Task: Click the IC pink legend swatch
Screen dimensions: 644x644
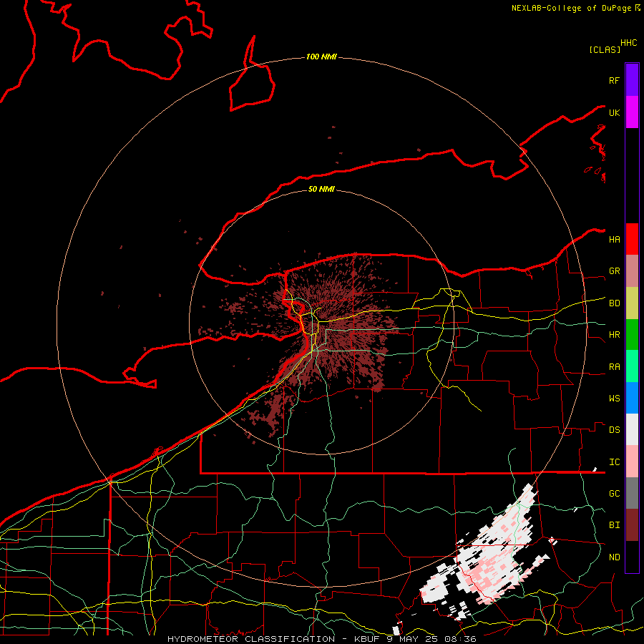Action: [632, 462]
